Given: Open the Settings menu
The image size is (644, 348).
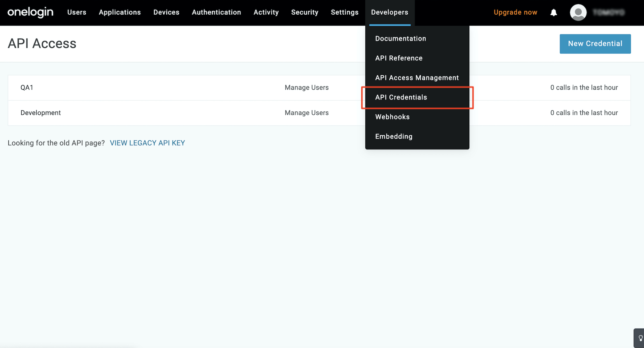Looking at the screenshot, I should (x=345, y=12).
